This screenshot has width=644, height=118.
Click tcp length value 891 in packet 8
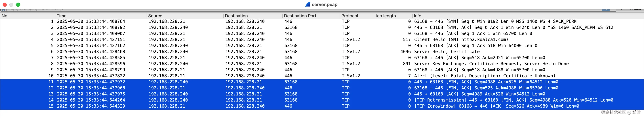tap(407, 64)
